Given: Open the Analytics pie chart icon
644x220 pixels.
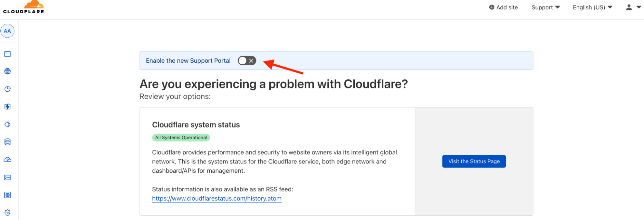Looking at the screenshot, I should pyautogui.click(x=7, y=89).
